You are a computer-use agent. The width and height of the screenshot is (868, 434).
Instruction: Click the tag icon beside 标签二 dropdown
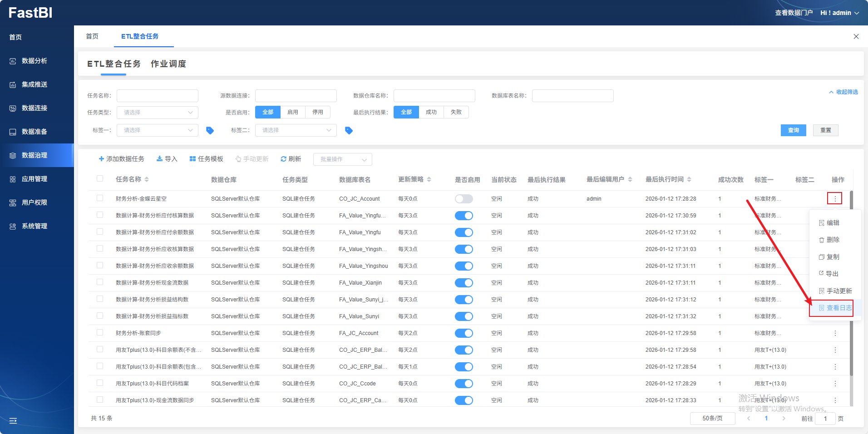[x=349, y=130]
